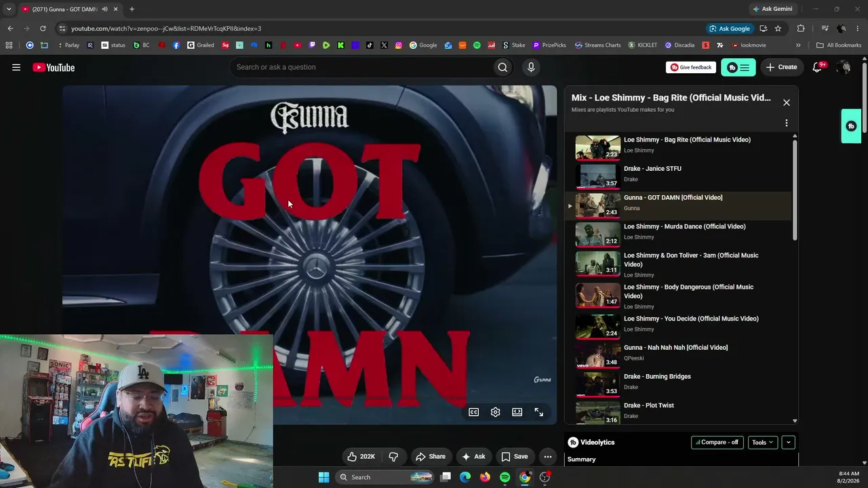This screenshot has width=868, height=488.
Task: Show more bookmarks with the overflow chevron
Action: [798, 45]
